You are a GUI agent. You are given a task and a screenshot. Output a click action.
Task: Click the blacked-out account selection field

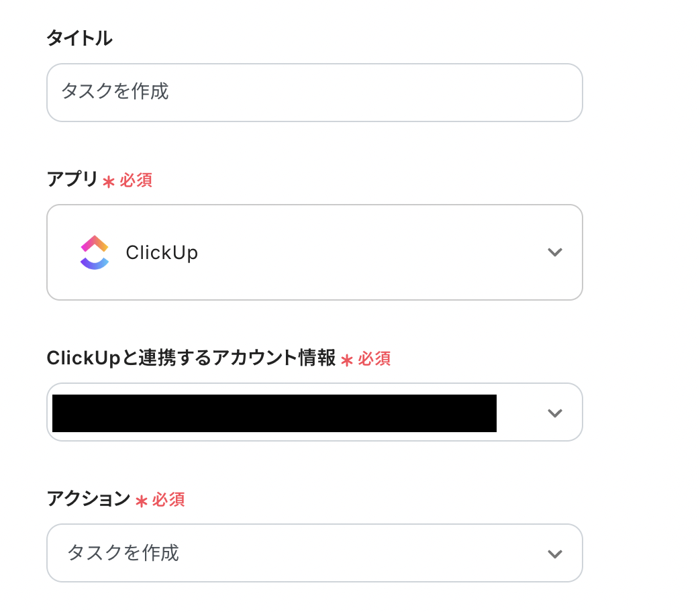274,413
